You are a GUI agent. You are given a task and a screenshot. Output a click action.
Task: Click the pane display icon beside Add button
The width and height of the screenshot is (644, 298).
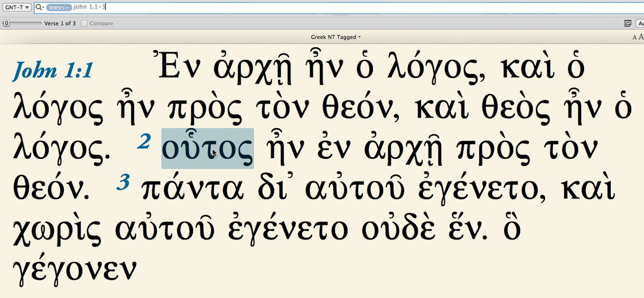[627, 23]
